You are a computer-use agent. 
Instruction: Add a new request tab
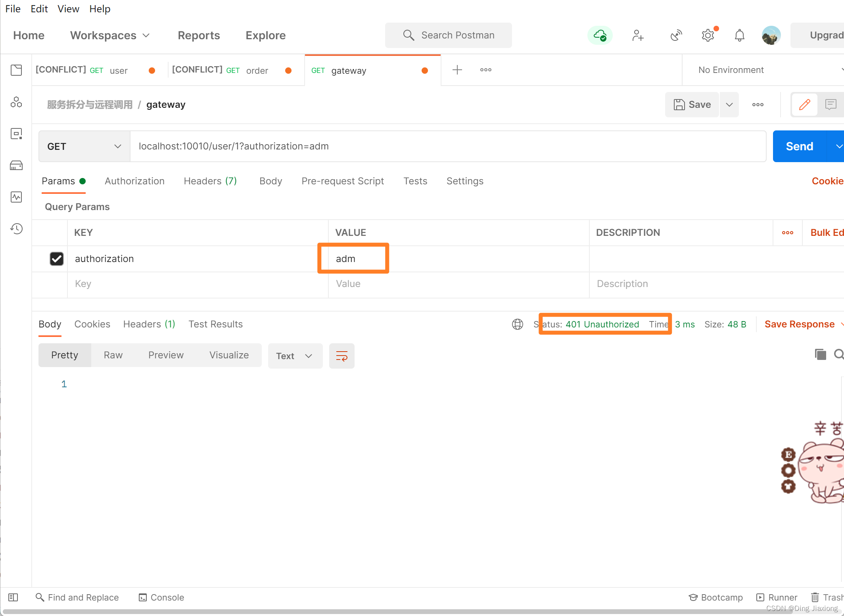[x=457, y=70]
